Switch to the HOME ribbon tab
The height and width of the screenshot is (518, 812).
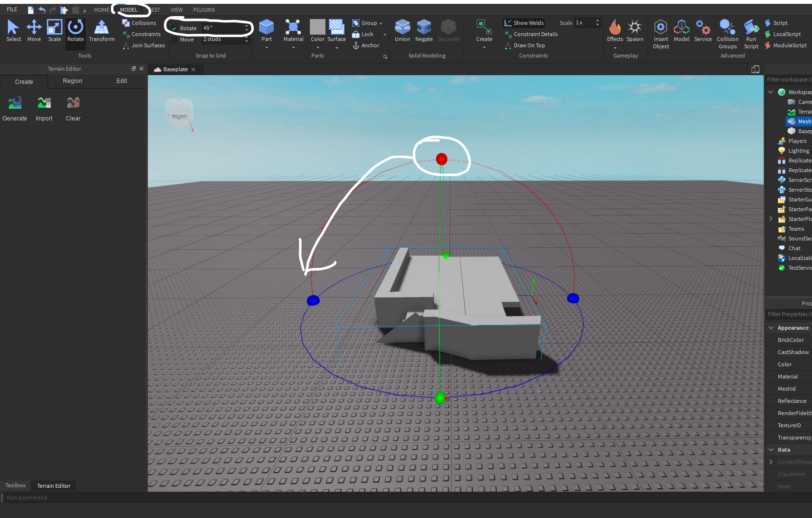(101, 10)
